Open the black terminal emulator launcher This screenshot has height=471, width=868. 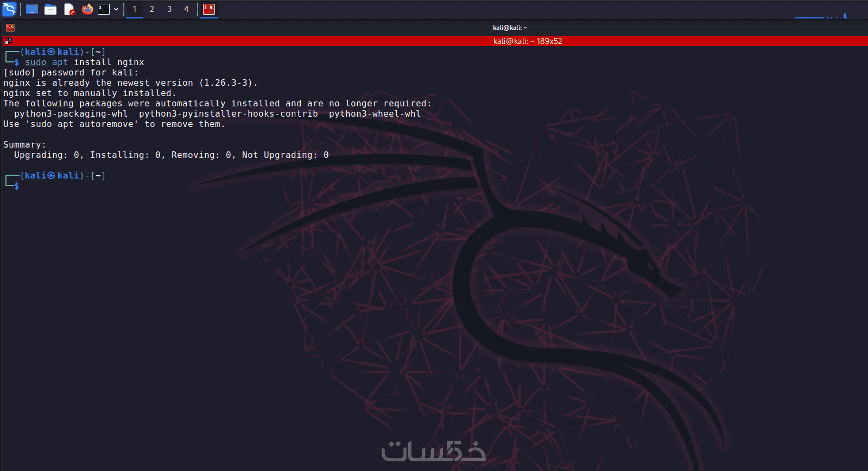click(104, 9)
